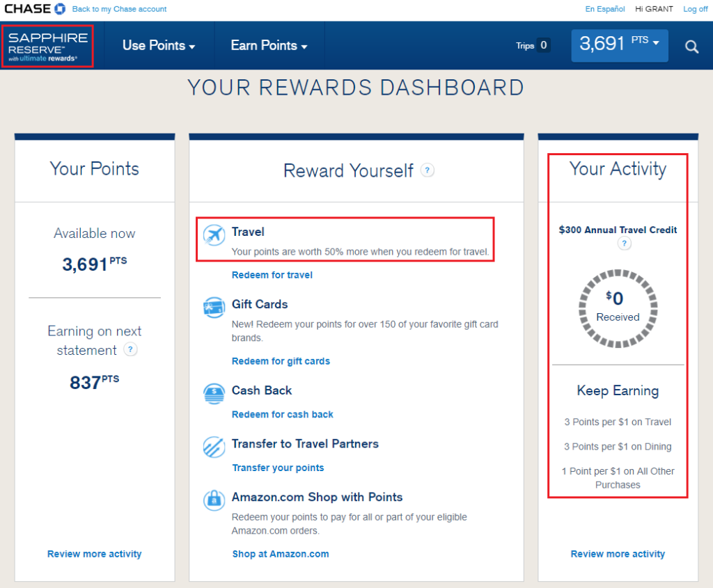Click the Cash Back icon
This screenshot has width=713, height=588.
214,394
